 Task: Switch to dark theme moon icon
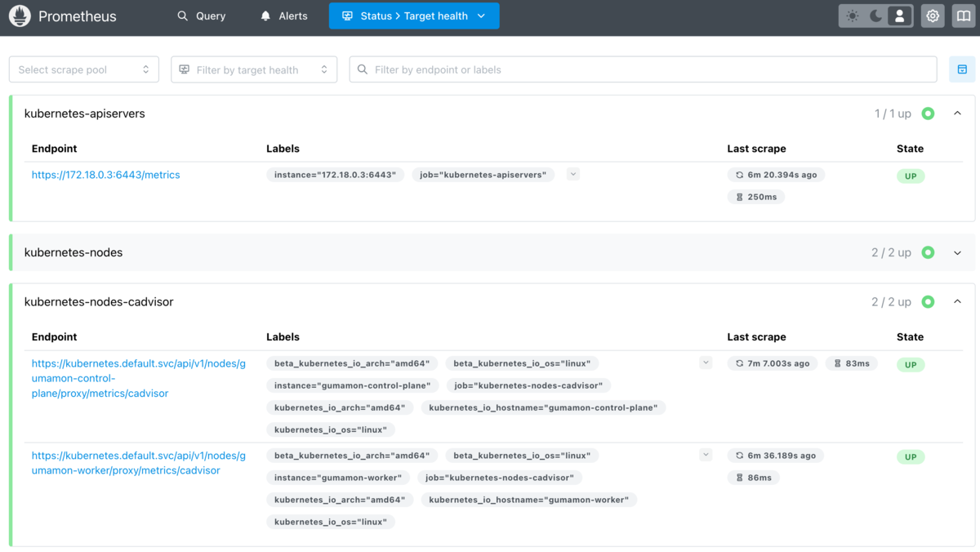click(x=875, y=16)
